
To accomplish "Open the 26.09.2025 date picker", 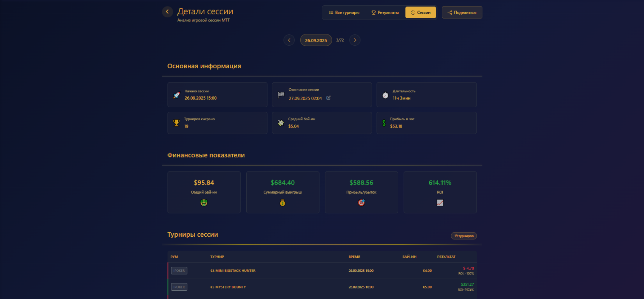I will coord(316,40).
